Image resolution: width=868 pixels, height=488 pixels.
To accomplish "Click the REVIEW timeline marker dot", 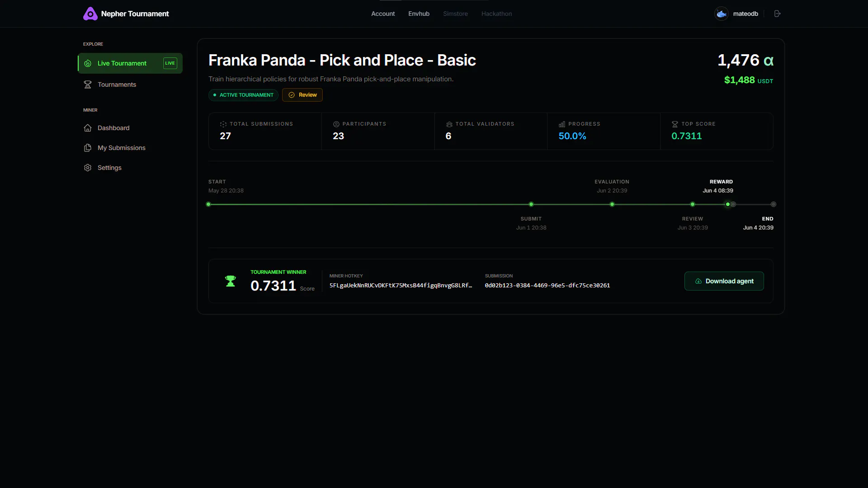I will click(x=693, y=204).
